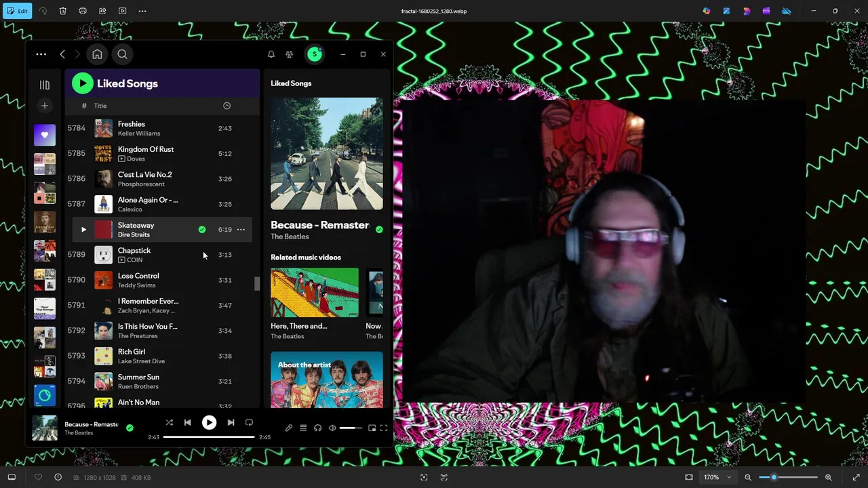Open the Edit image button in Photos
This screenshot has height=488, width=868.
[x=18, y=11]
